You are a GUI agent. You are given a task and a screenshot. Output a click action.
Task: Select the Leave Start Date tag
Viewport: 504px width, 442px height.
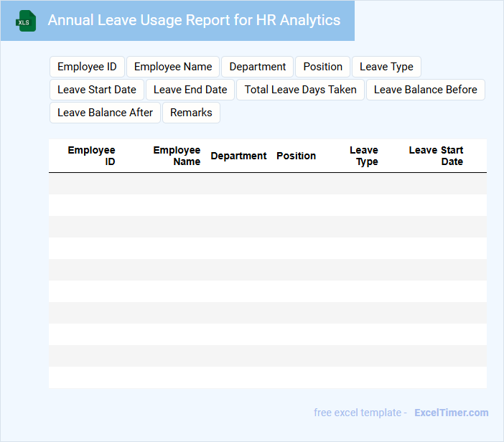97,90
